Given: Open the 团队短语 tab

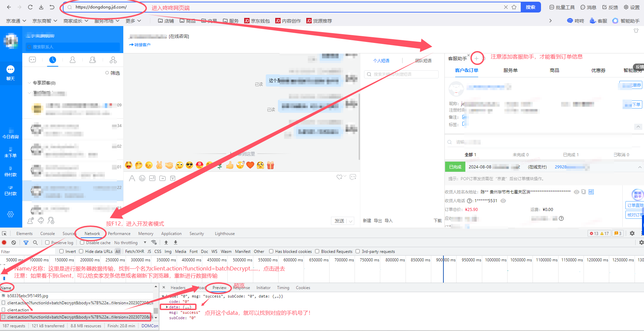Looking at the screenshot, I should tap(423, 61).
